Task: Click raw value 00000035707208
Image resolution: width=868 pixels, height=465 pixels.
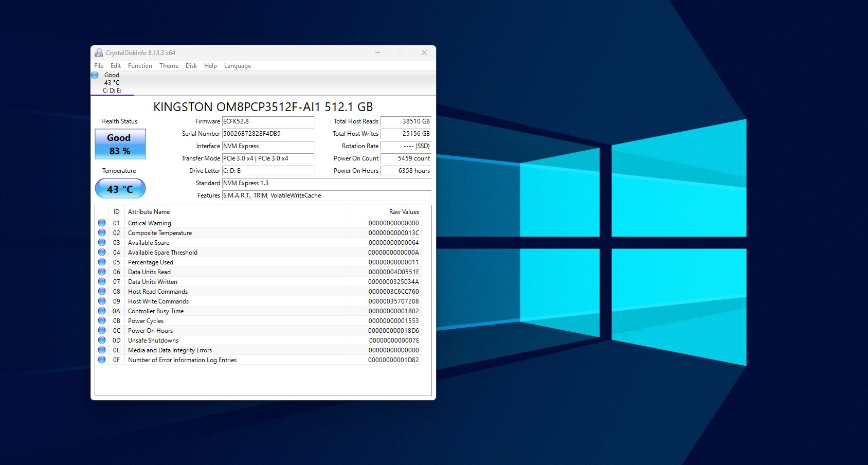Action: point(394,301)
